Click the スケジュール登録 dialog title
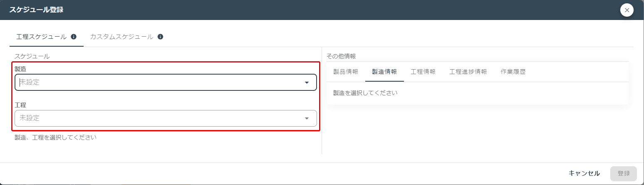Viewport: 644px width, 185px height. coord(36,10)
